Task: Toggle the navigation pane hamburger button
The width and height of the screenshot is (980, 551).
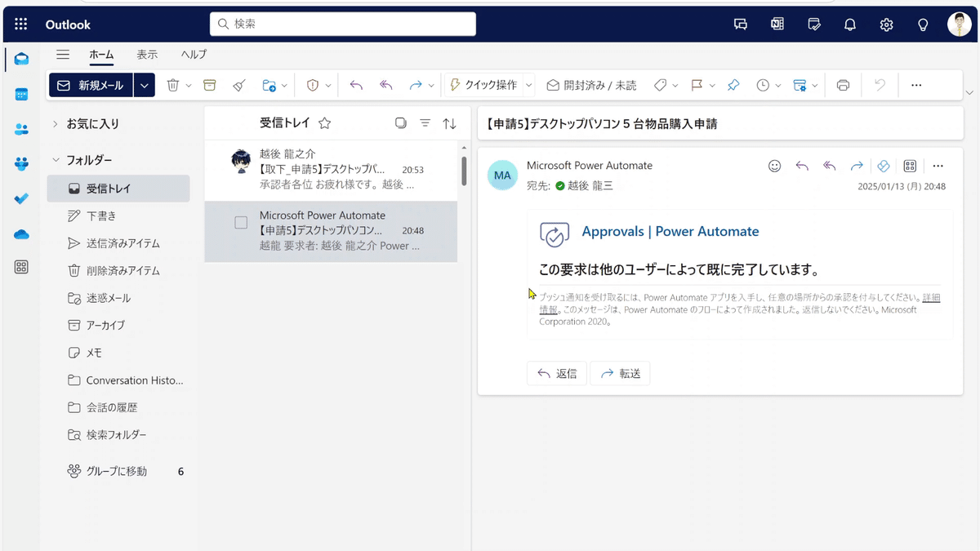Action: (63, 55)
